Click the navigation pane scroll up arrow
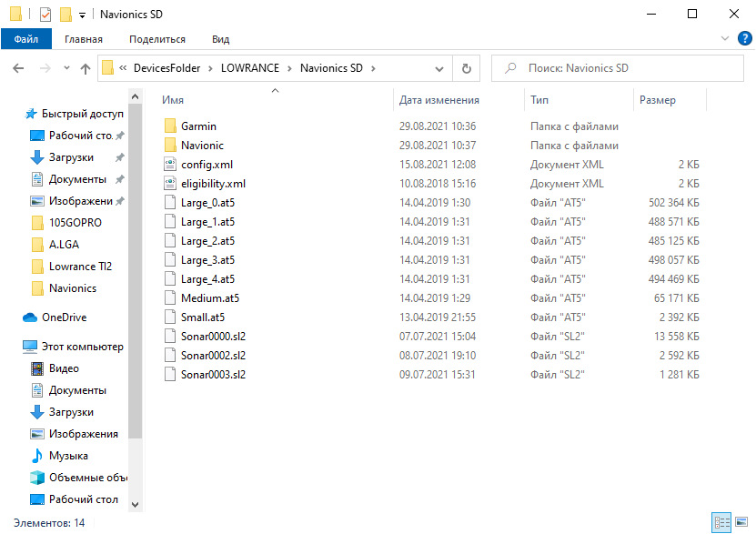Viewport: 756px width, 534px height. pyautogui.click(x=136, y=96)
